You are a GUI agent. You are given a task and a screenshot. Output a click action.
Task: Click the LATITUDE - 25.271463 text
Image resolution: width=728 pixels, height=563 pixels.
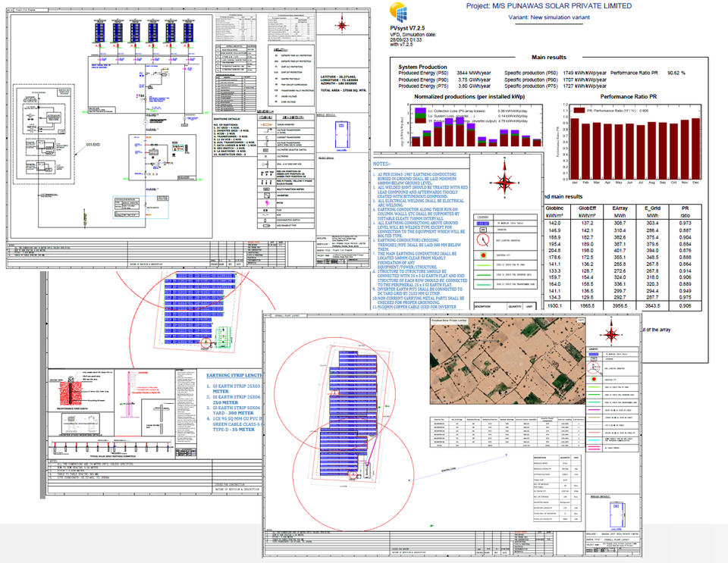pyautogui.click(x=339, y=77)
